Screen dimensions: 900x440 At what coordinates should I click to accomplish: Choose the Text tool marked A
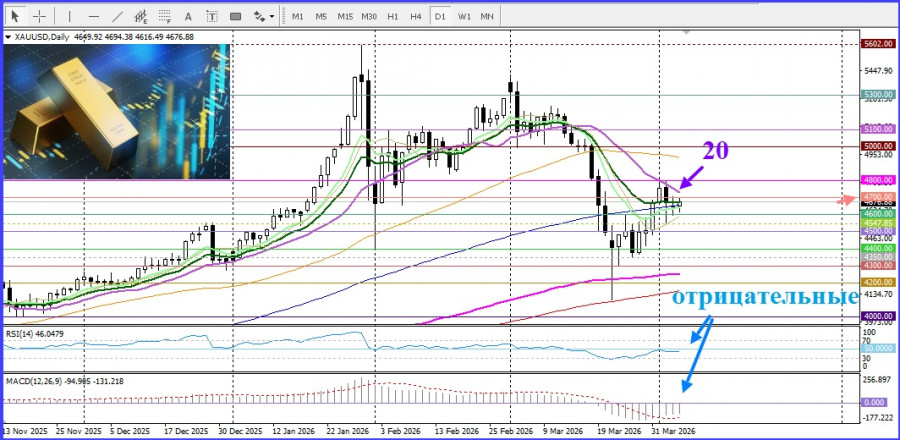point(189,16)
